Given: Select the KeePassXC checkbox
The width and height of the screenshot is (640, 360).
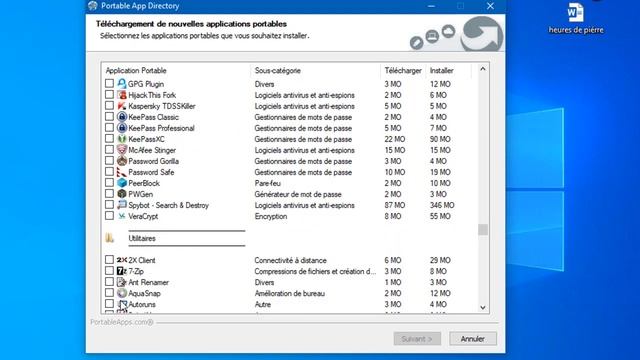Looking at the screenshot, I should point(109,138).
